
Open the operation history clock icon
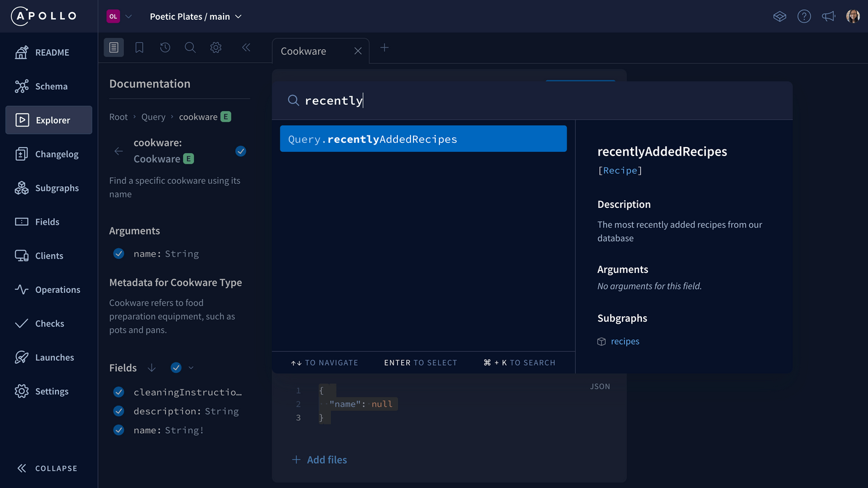[165, 48]
